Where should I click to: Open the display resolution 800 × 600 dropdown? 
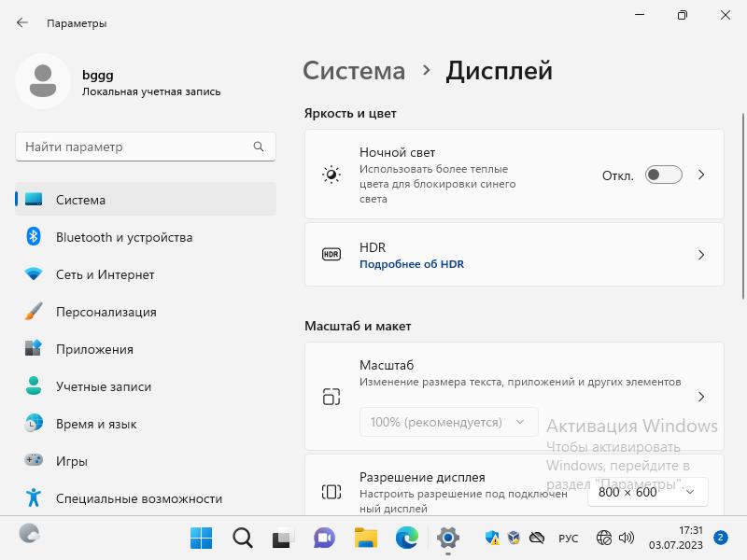647,491
